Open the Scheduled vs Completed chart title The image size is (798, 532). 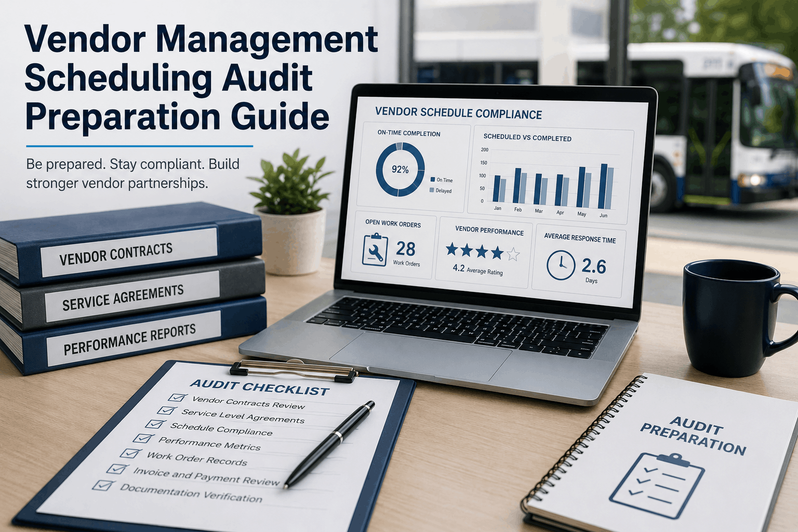point(527,138)
